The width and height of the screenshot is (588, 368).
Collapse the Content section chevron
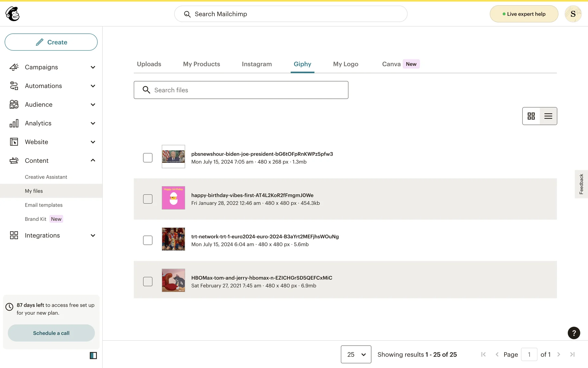click(93, 160)
